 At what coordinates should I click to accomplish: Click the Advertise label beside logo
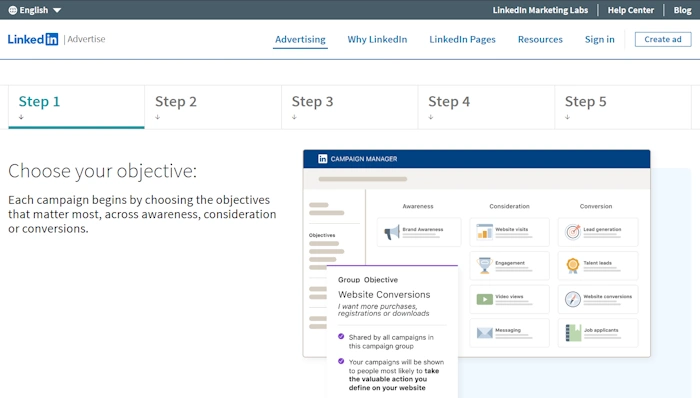86,39
